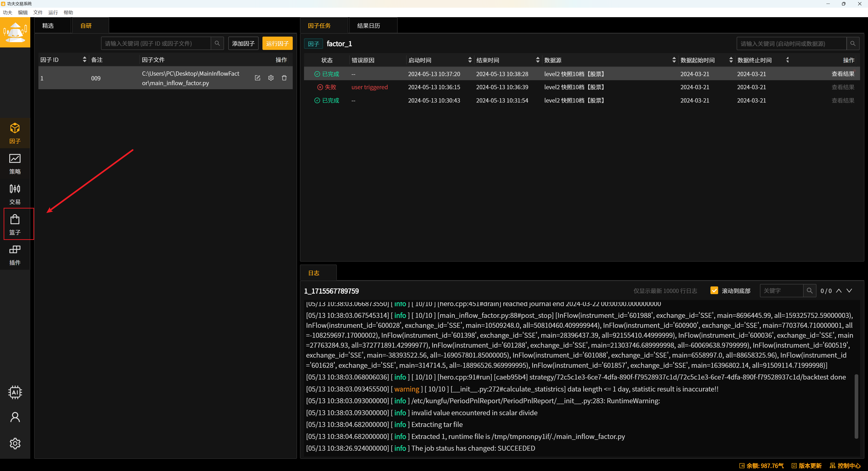Sort tasks by 启动时间 column arrows
868x471 pixels.
pyautogui.click(x=470, y=60)
